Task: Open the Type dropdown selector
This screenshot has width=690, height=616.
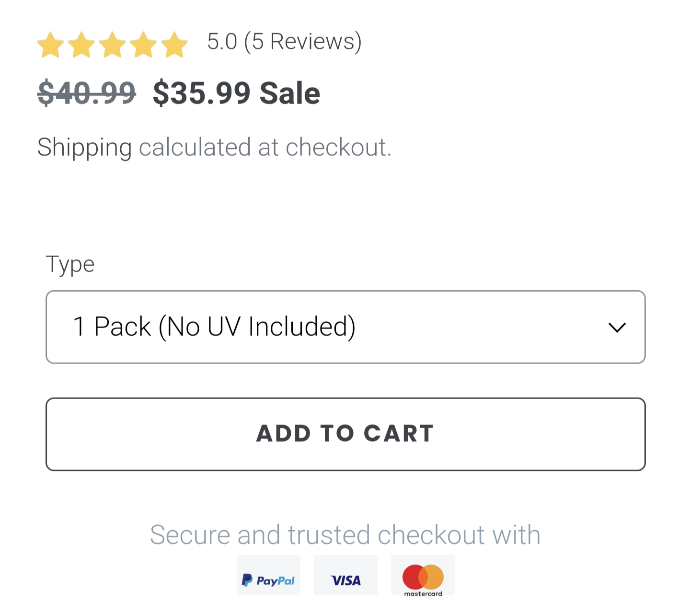Action: pyautogui.click(x=345, y=327)
